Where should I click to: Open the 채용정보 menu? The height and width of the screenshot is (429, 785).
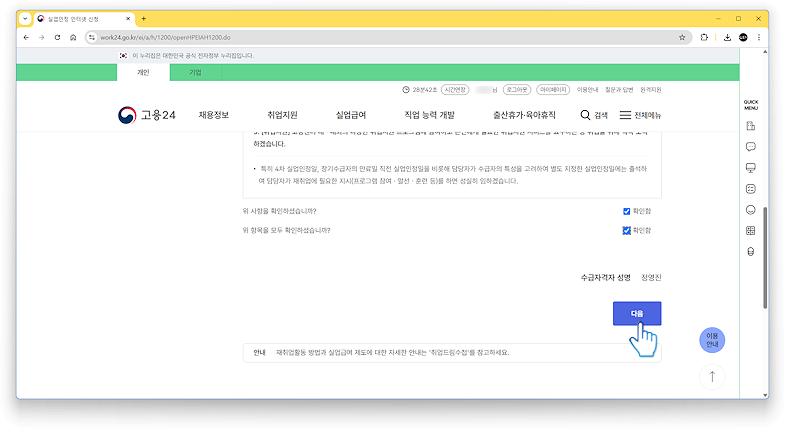tap(214, 115)
